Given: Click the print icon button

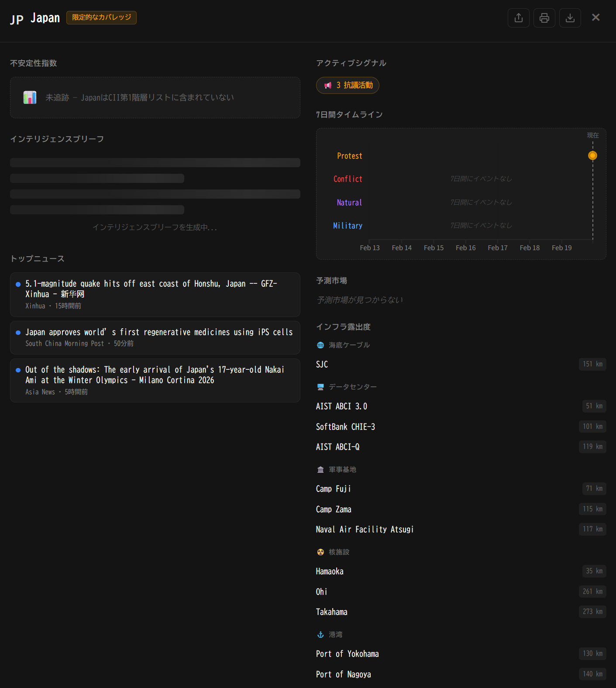Looking at the screenshot, I should 544,18.
